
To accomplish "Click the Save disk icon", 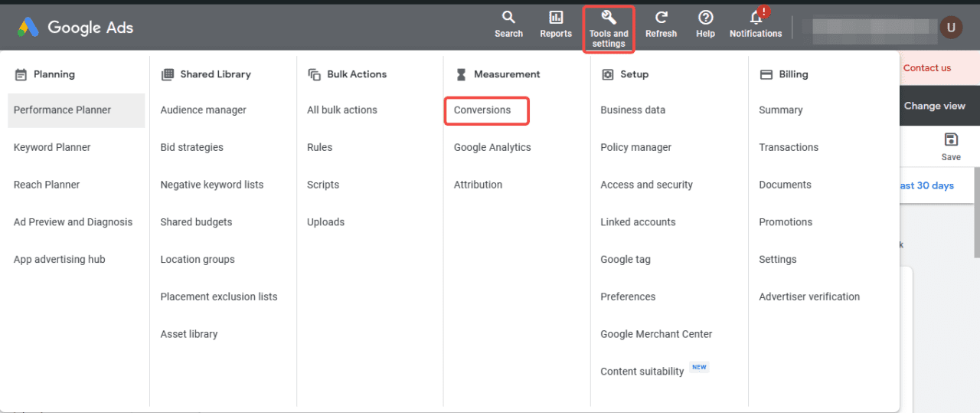I will tap(951, 139).
